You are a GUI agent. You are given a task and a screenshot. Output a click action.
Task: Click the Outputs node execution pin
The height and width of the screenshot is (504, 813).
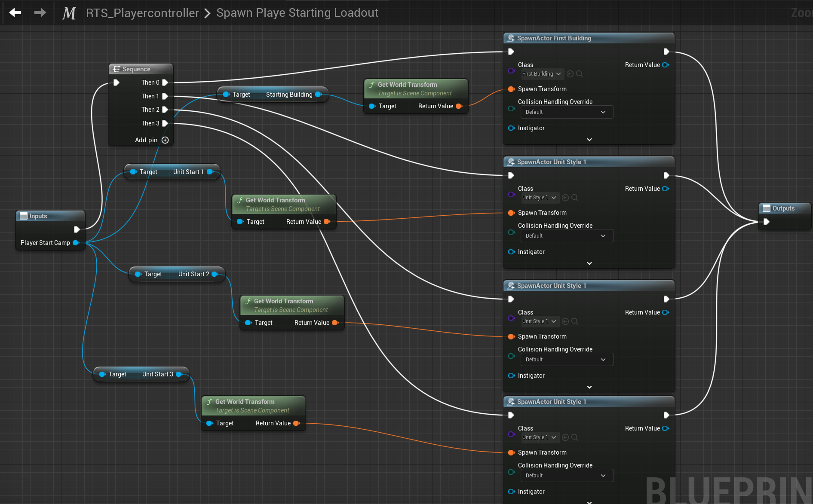[x=766, y=222]
